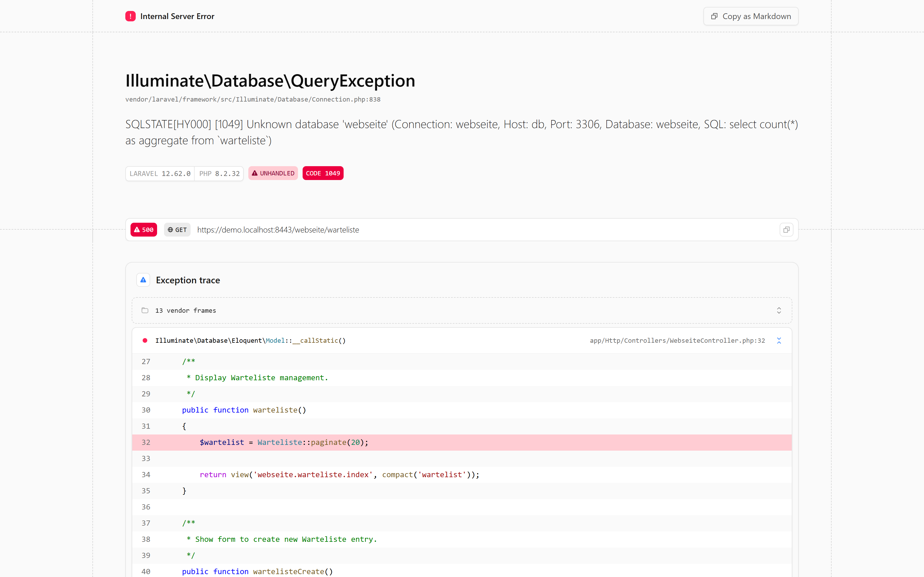Click the blue Exception trace warning icon
924x577 pixels.
143,280
